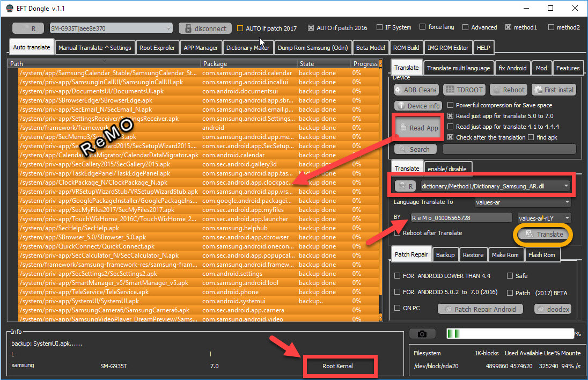
Task: Click the EFT Dongle app icon in title bar
Action: click(10, 8)
